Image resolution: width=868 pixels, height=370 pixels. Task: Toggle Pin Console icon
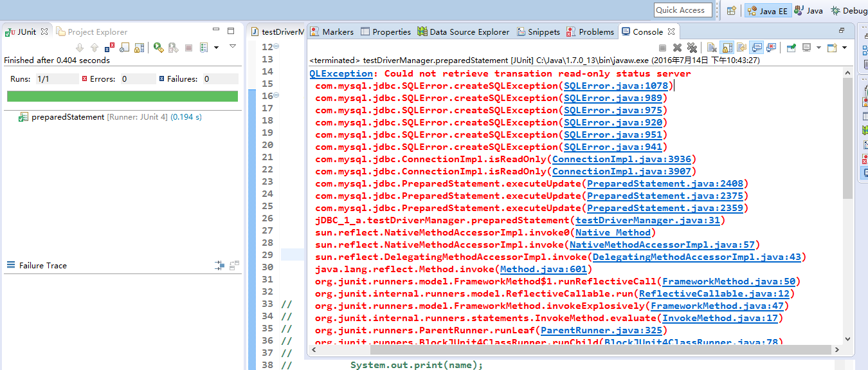coord(791,48)
